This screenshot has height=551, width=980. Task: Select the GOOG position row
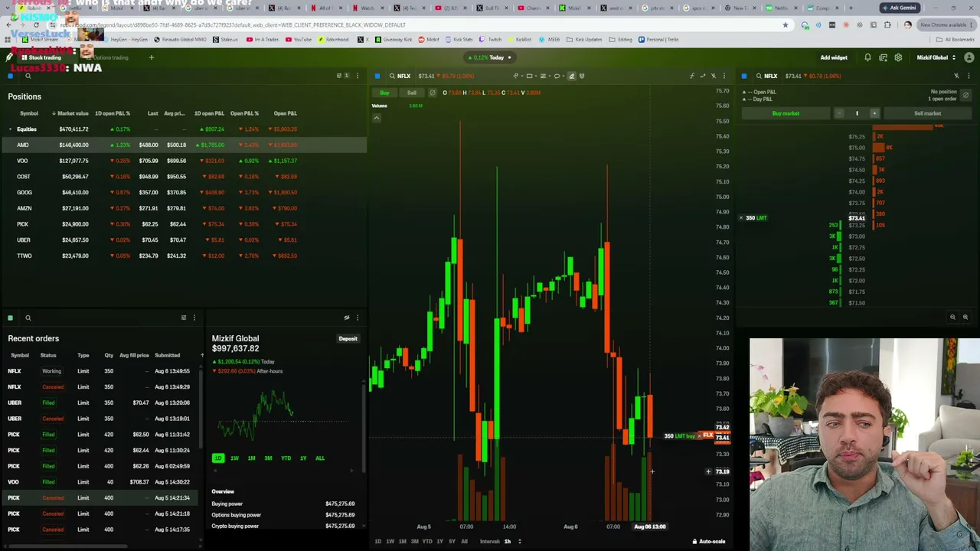pos(184,192)
